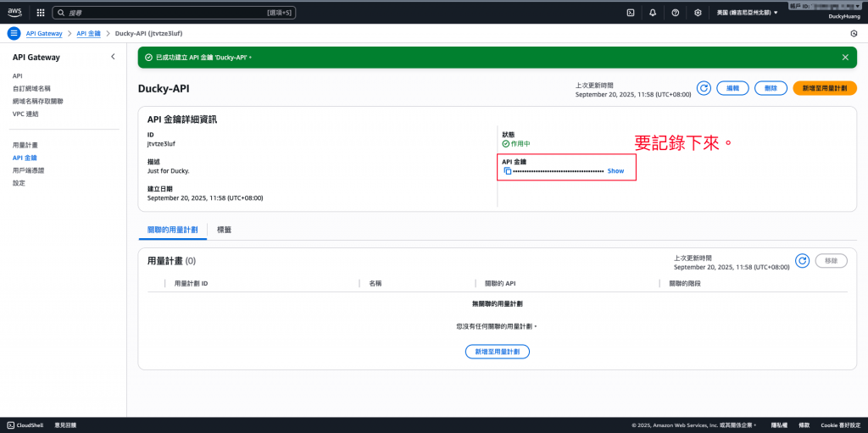
Task: Open 用戶端憑證 in the sidebar
Action: tap(28, 170)
